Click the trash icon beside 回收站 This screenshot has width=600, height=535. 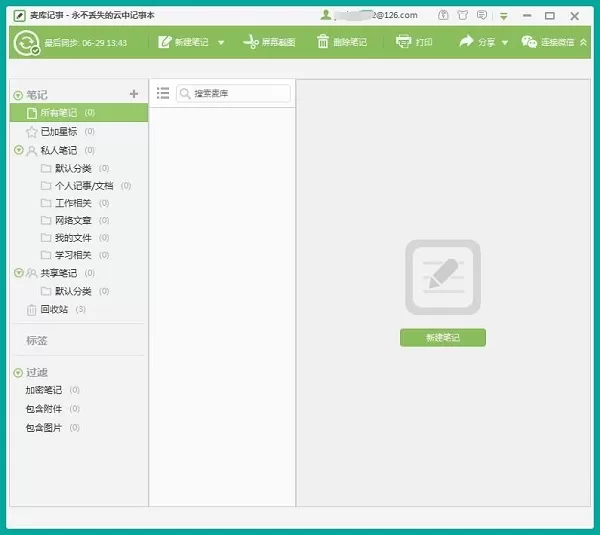(31, 310)
